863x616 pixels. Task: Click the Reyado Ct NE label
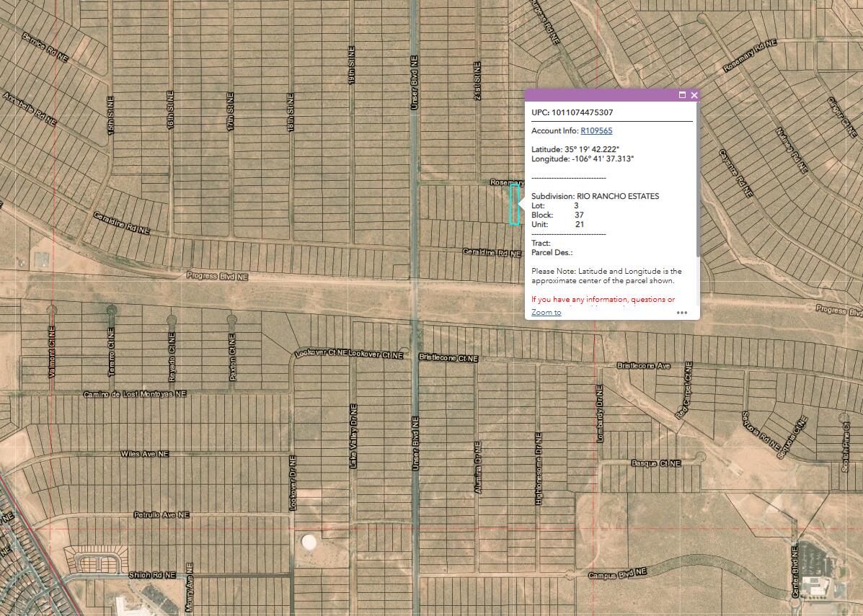172,357
